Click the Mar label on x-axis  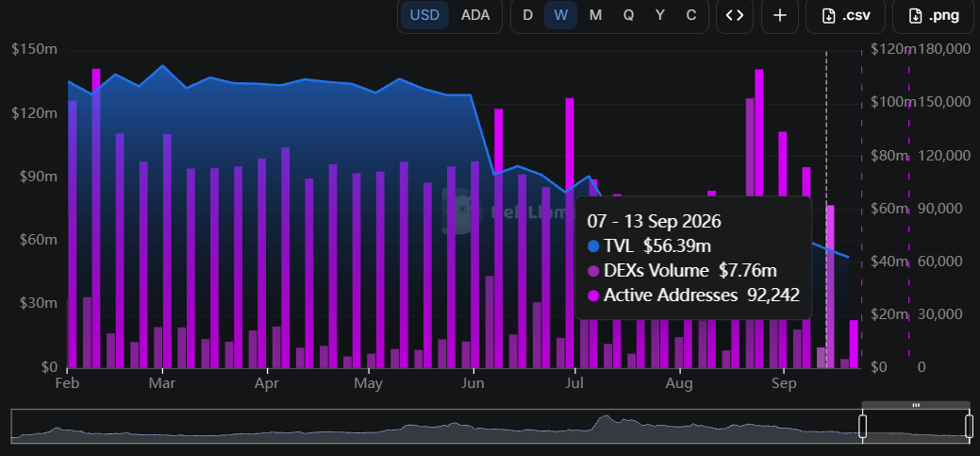[162, 382]
